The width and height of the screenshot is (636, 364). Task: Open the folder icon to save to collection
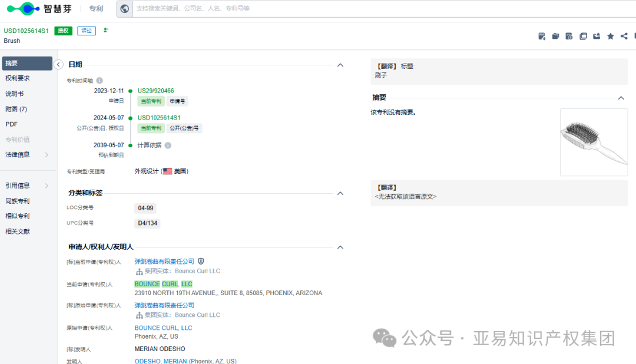pyautogui.click(x=555, y=36)
